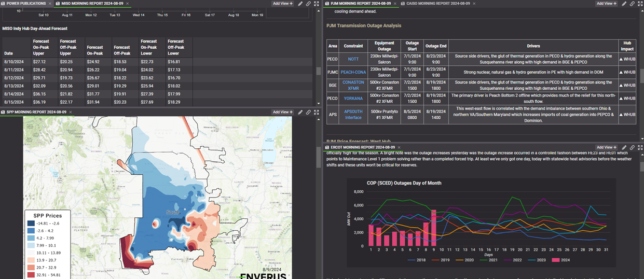644x279 pixels.
Task: Expand the ERCOT panel to fullscreen
Action: [x=640, y=147]
